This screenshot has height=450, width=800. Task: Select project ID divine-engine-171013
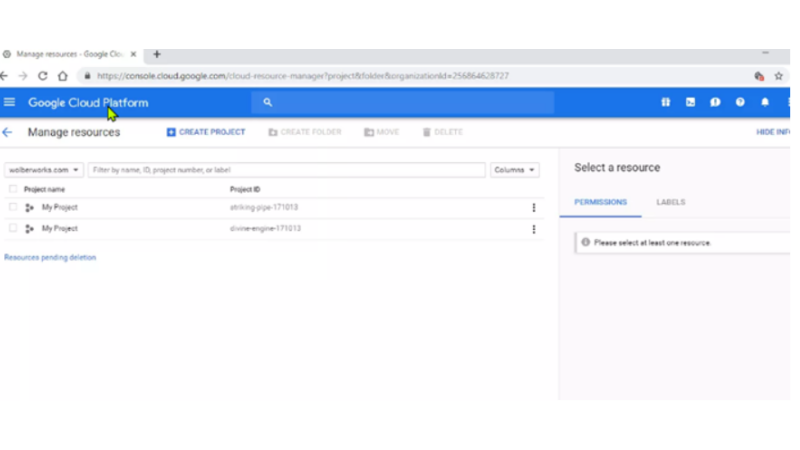pyautogui.click(x=265, y=229)
